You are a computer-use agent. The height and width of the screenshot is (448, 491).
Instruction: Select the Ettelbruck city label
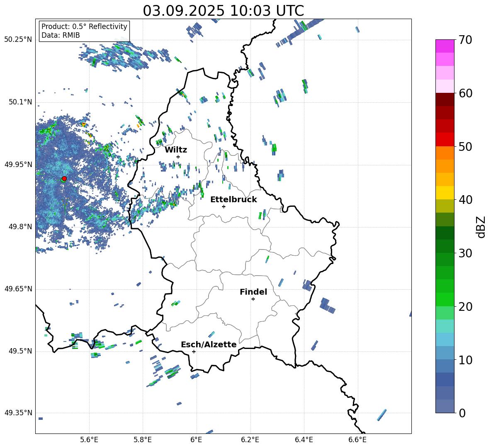click(233, 200)
